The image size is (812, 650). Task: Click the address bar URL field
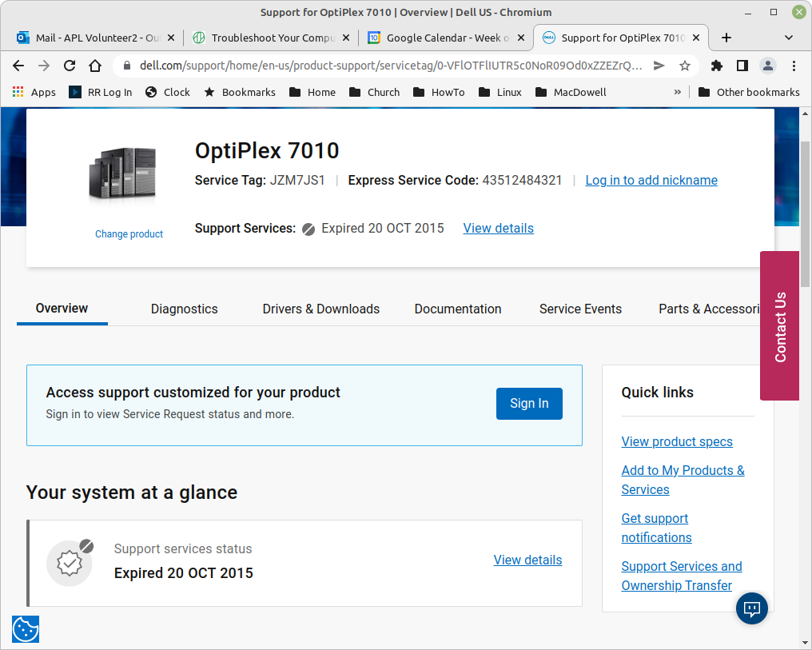click(x=391, y=66)
